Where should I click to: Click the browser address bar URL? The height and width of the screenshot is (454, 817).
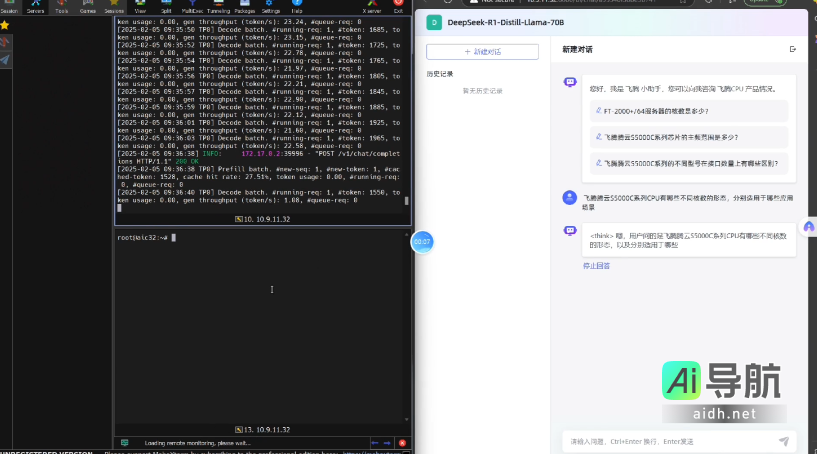[591, 2]
